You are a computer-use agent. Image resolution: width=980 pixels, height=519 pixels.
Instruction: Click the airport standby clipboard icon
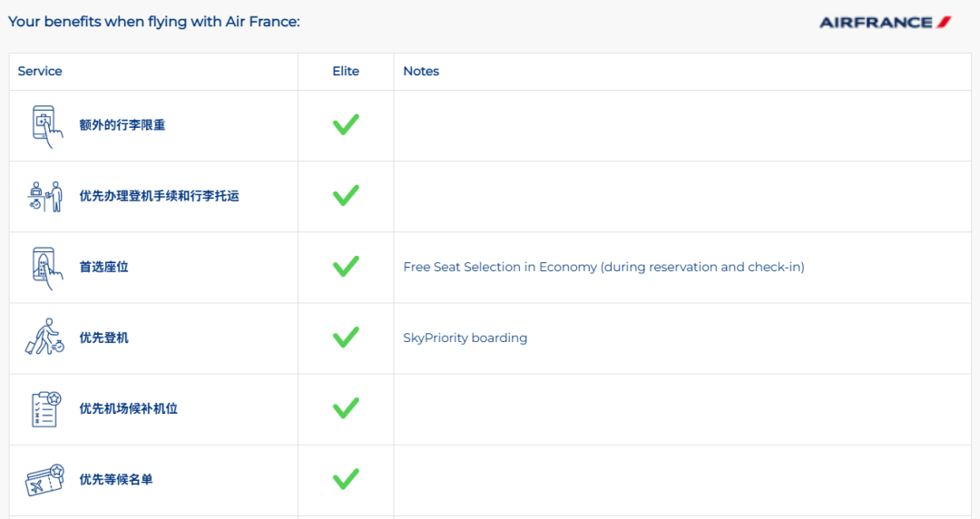(44, 408)
